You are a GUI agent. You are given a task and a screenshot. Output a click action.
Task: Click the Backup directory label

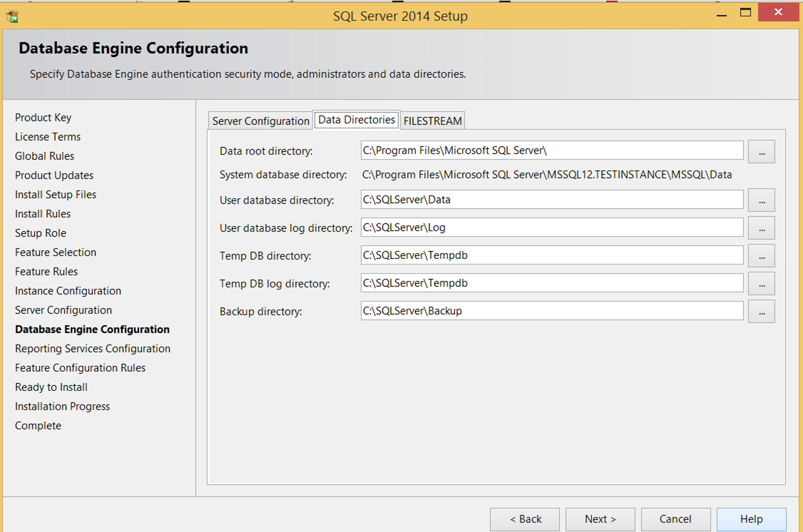coord(261,312)
